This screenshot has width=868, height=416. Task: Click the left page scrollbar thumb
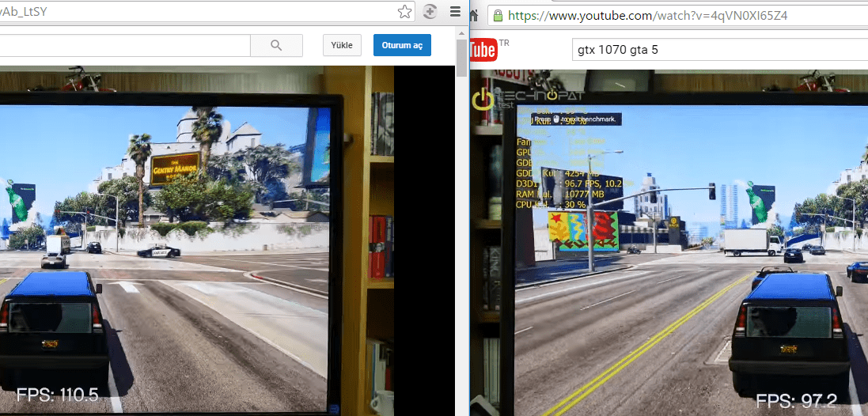point(461,58)
